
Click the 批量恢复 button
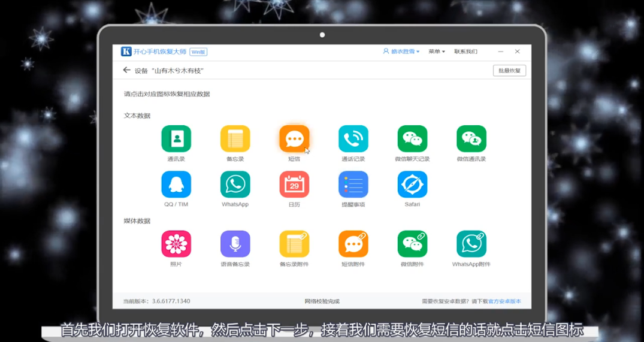tap(509, 71)
